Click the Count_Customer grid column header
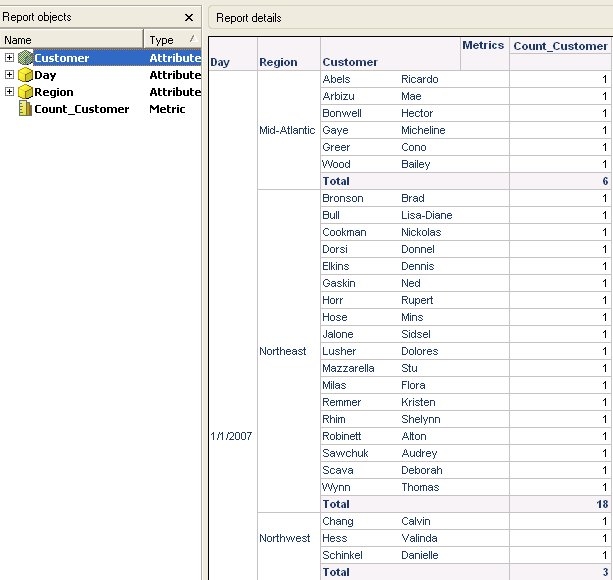The height and width of the screenshot is (580, 613). (560, 46)
